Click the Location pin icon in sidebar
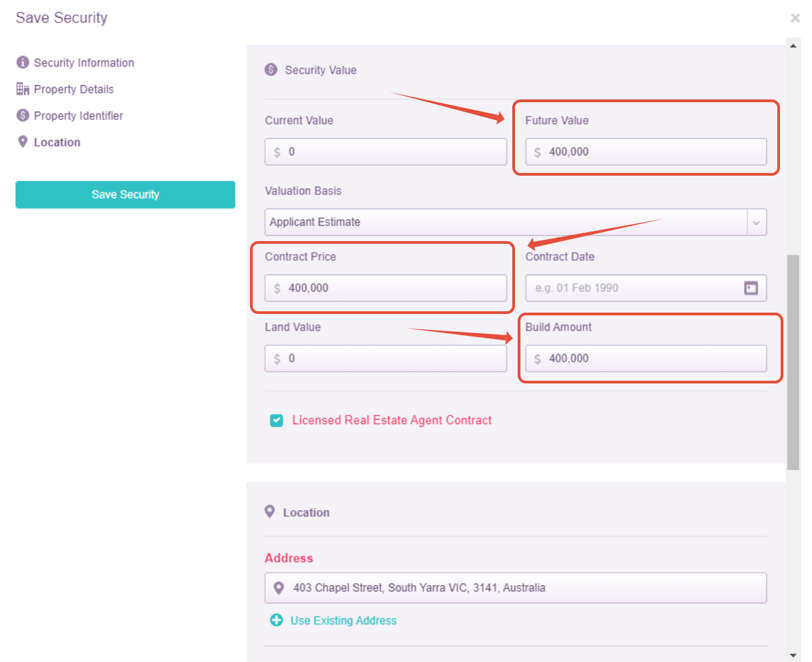 click(x=22, y=142)
